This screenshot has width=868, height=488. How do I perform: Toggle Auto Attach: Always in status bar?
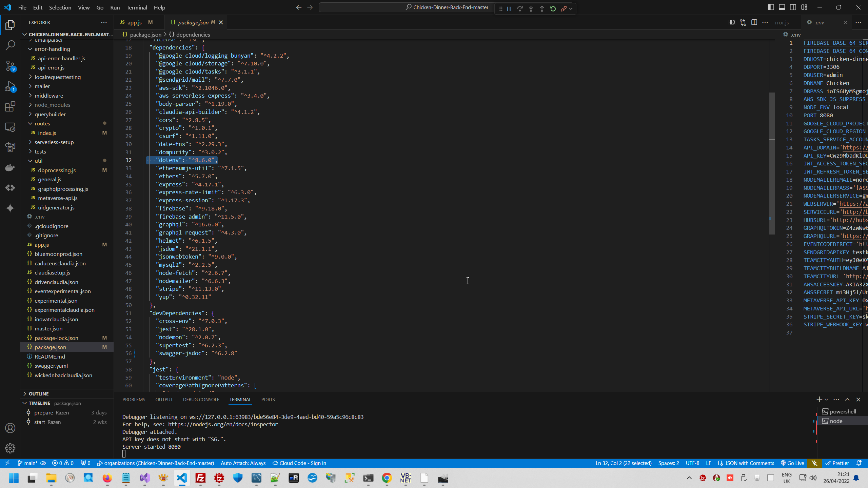tap(243, 463)
